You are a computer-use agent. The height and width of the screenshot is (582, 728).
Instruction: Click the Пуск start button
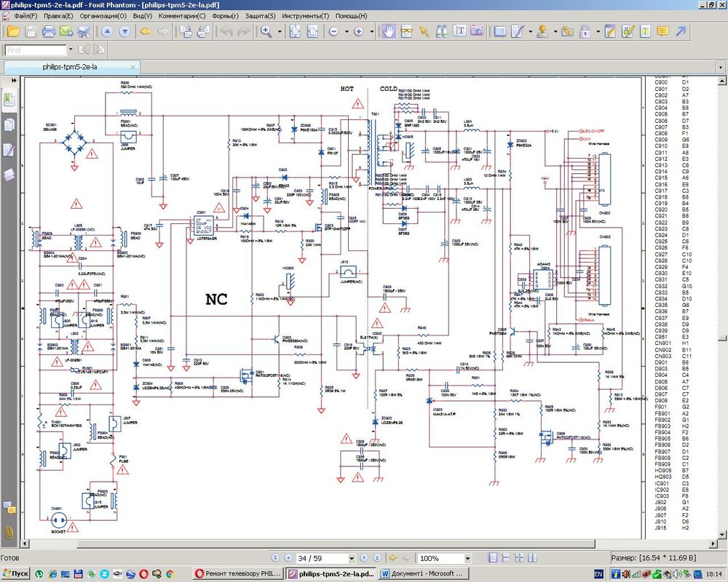16,574
